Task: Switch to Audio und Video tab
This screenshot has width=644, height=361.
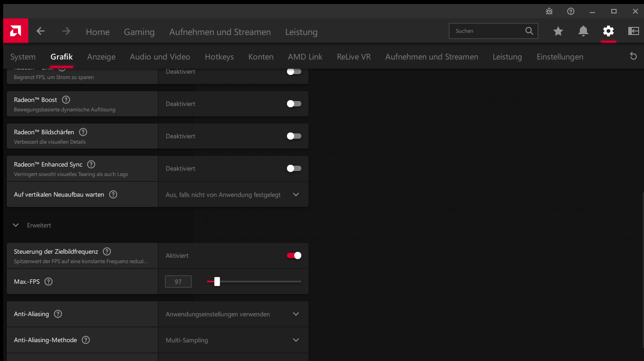Action: tap(160, 57)
